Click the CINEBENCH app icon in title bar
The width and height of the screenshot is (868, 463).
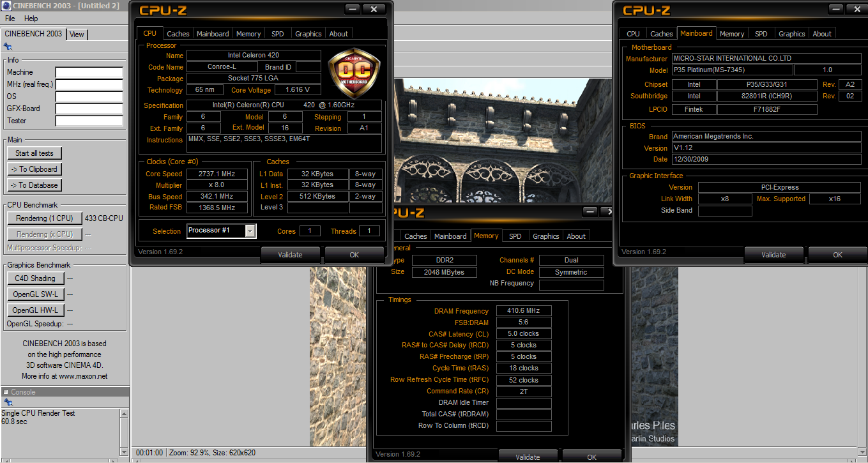pos(6,6)
